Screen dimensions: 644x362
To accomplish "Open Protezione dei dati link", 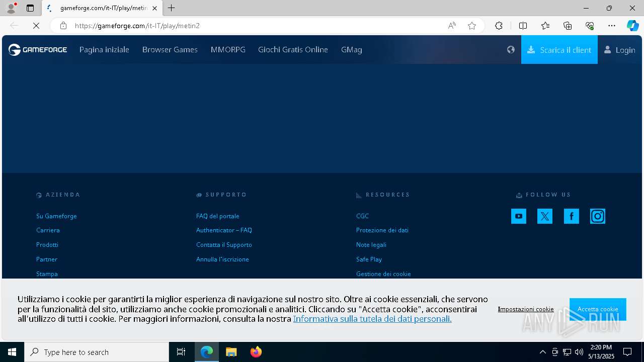I will 382,230.
